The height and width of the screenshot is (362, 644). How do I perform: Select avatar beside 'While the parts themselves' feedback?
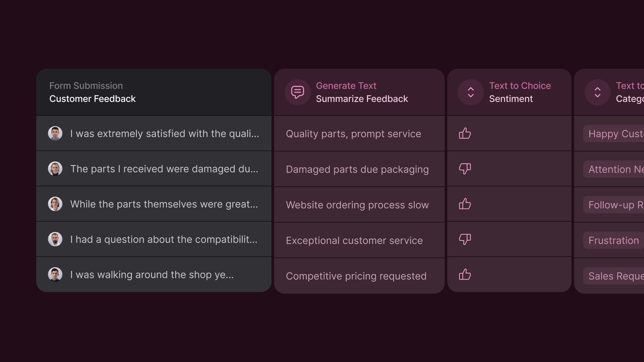click(55, 204)
